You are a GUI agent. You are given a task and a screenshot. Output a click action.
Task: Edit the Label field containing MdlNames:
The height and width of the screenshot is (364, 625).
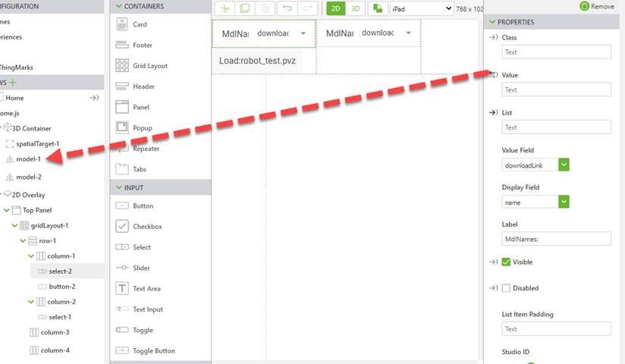[556, 239]
